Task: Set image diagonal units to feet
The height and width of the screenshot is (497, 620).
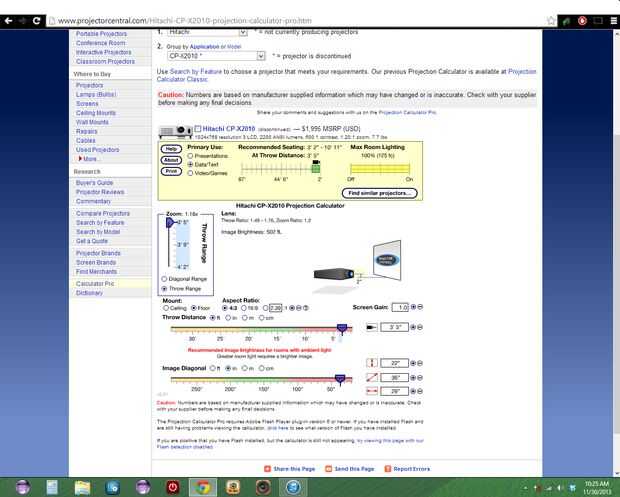Action: (213, 368)
